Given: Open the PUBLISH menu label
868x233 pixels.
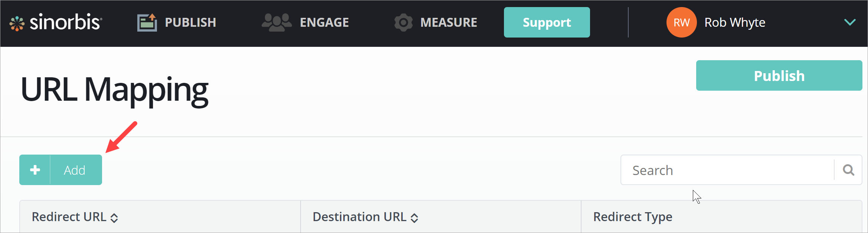Looking at the screenshot, I should (190, 23).
